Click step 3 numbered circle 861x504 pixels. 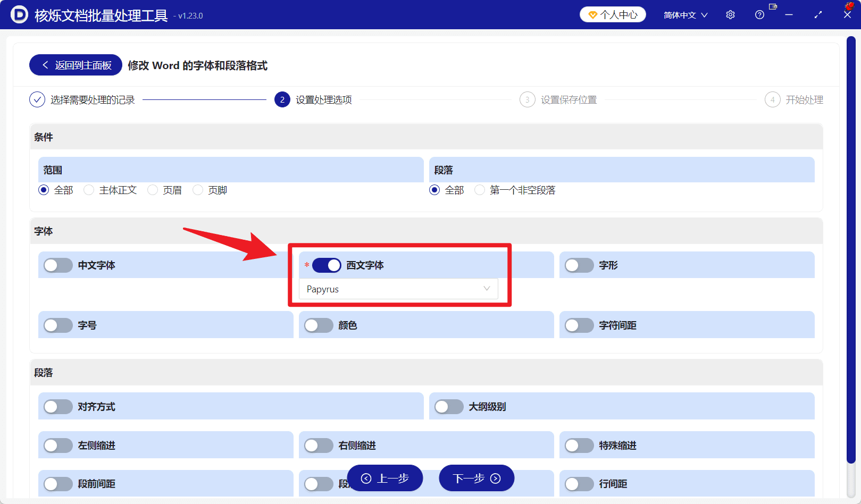coord(528,99)
